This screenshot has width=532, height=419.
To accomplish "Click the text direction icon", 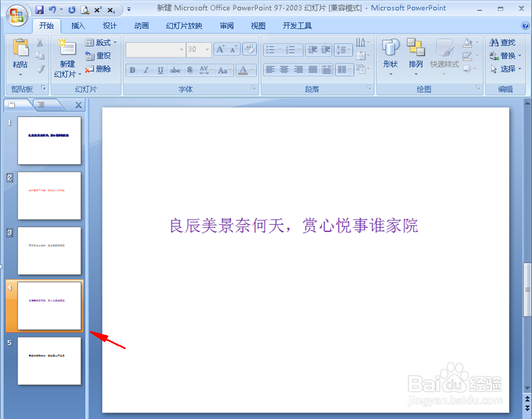I will [361, 42].
